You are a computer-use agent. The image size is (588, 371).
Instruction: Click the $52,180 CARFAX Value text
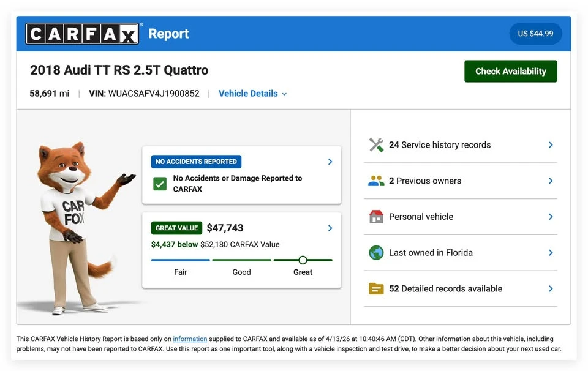(x=240, y=244)
